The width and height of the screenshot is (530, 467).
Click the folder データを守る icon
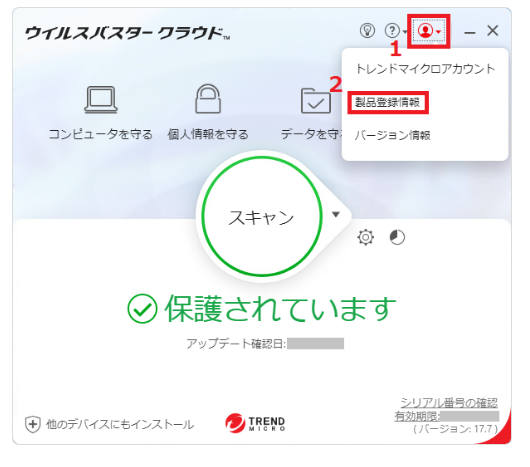click(316, 100)
